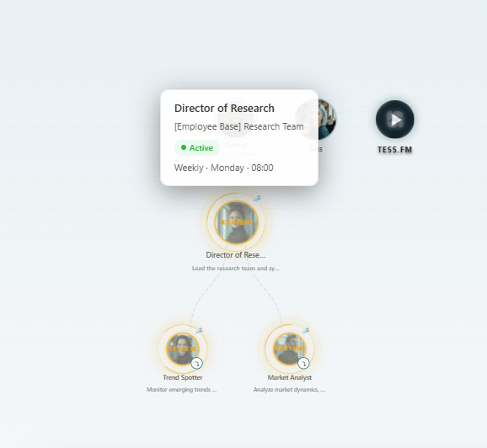
Task: Select the Trend Spotter avatar node
Action: (182, 349)
